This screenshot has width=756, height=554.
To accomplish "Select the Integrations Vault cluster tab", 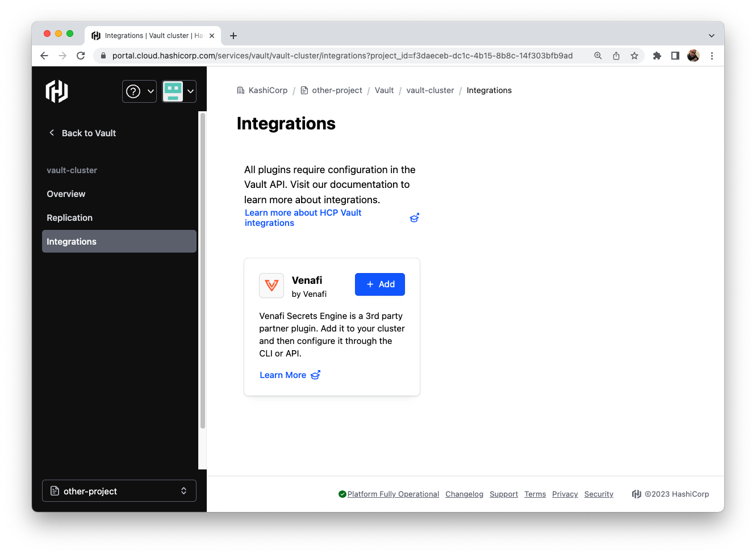I will pos(153,35).
